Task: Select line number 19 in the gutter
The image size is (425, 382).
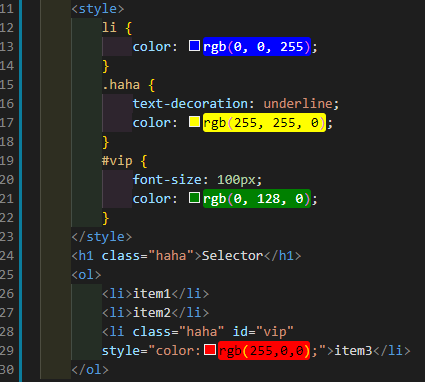Action: 7,161
